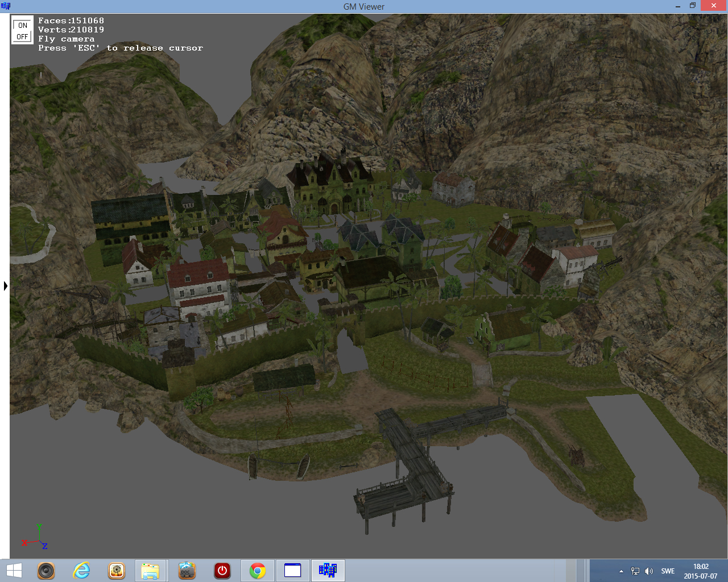Open the network status tray icon

click(635, 571)
